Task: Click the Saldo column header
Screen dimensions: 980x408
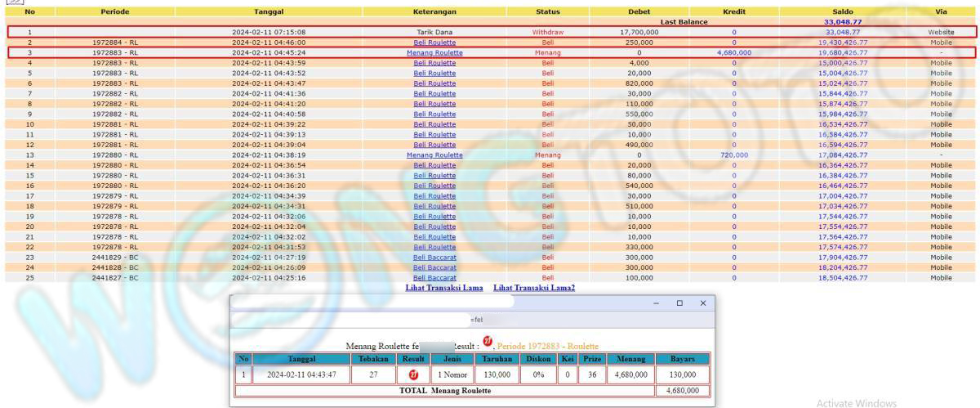Action: click(842, 12)
